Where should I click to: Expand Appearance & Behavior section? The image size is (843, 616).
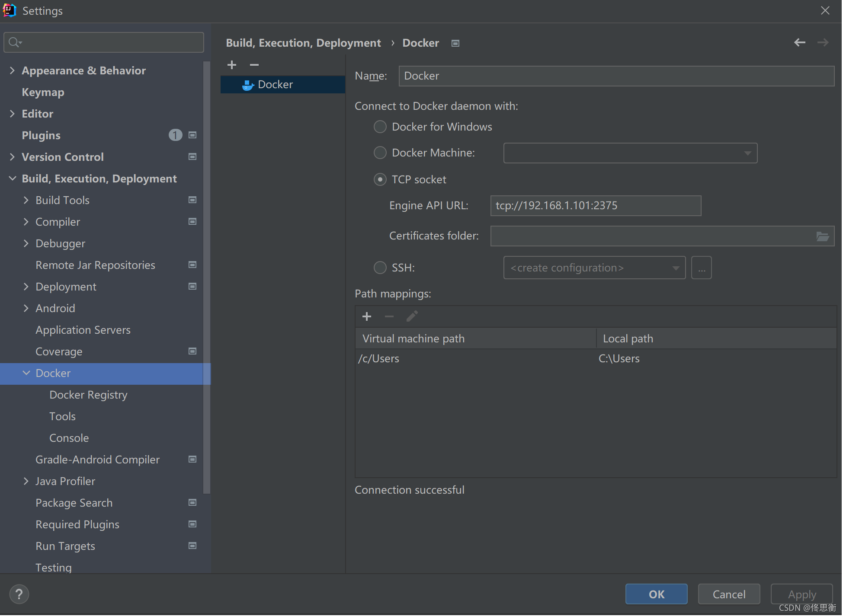[12, 70]
